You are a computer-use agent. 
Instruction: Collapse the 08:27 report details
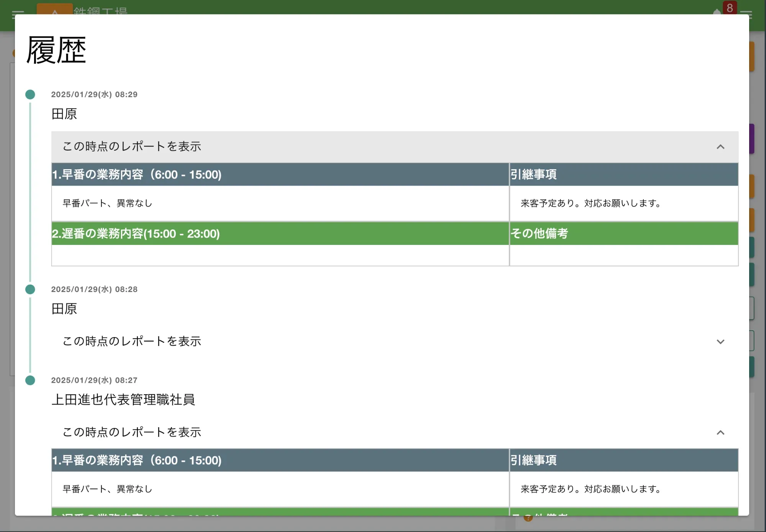click(722, 432)
